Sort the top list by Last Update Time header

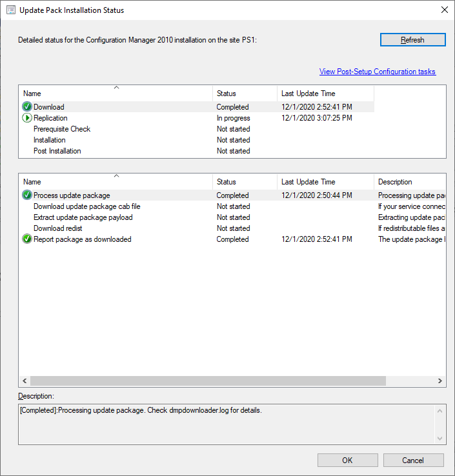(325, 94)
